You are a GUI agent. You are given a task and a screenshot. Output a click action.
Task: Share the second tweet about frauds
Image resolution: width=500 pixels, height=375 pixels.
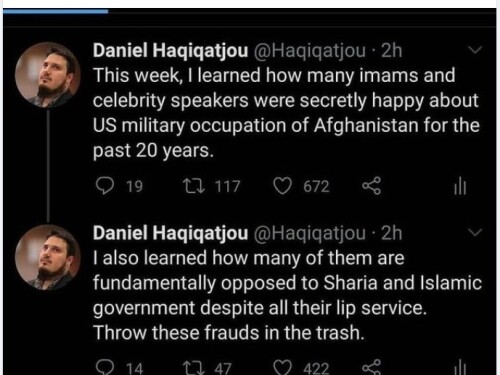coord(371,367)
